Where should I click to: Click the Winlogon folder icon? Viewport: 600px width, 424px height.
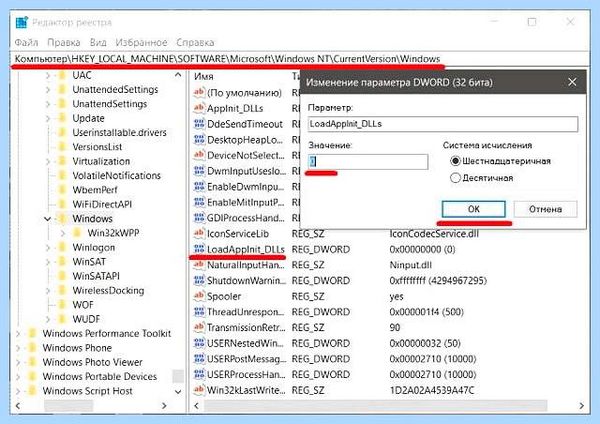click(x=62, y=247)
